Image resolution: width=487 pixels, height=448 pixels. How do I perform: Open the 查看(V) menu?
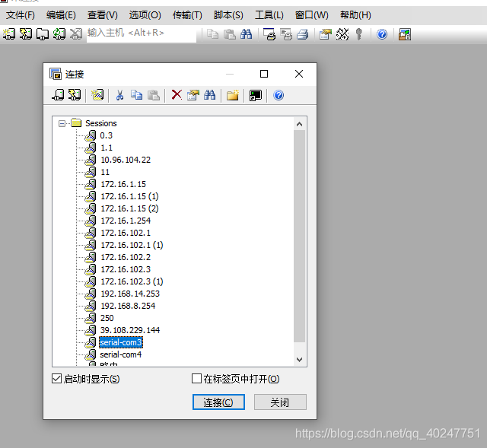pos(103,15)
